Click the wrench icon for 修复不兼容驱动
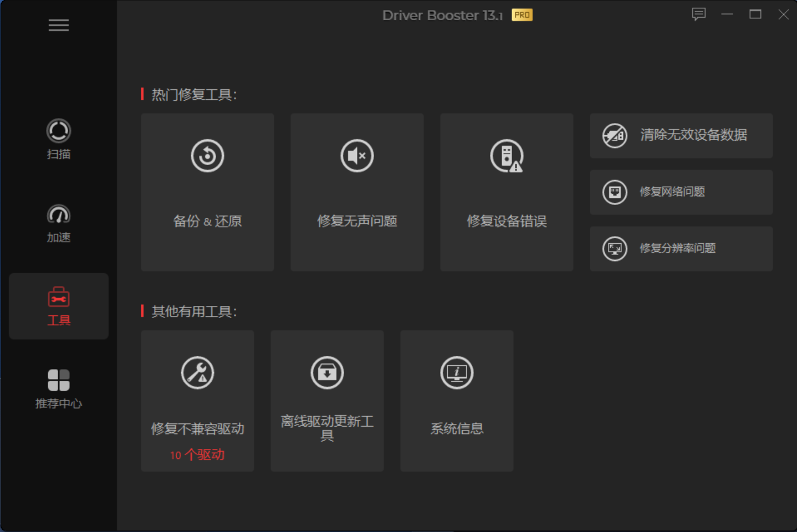The width and height of the screenshot is (797, 532). pos(197,372)
